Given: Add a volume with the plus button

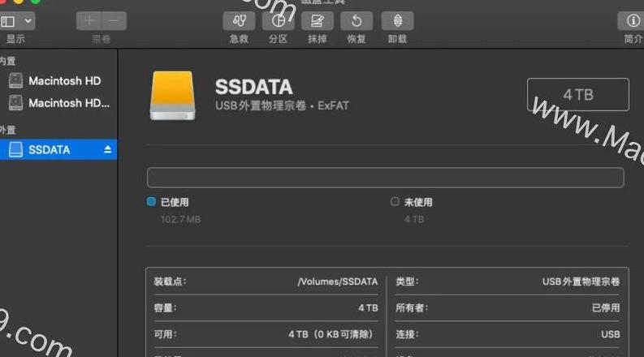Looking at the screenshot, I should [x=89, y=20].
